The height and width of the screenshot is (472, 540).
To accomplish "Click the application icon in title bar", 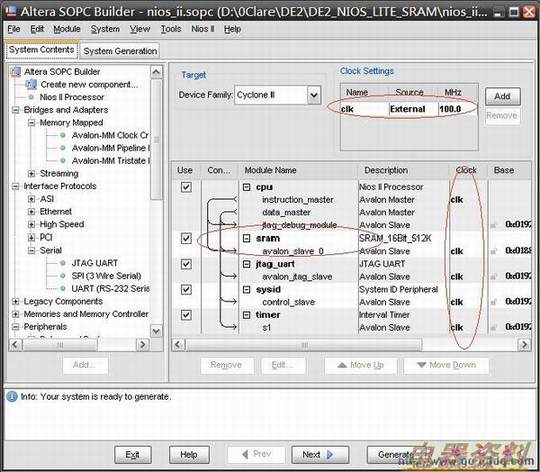I will (10, 11).
